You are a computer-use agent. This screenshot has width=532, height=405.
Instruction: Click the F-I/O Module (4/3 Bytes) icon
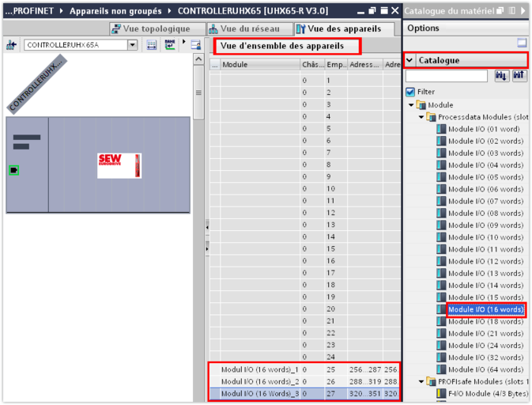[x=441, y=394]
